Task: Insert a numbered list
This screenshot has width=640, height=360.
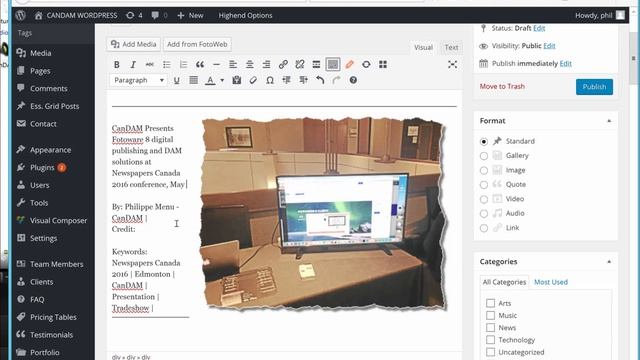Action: click(183, 64)
